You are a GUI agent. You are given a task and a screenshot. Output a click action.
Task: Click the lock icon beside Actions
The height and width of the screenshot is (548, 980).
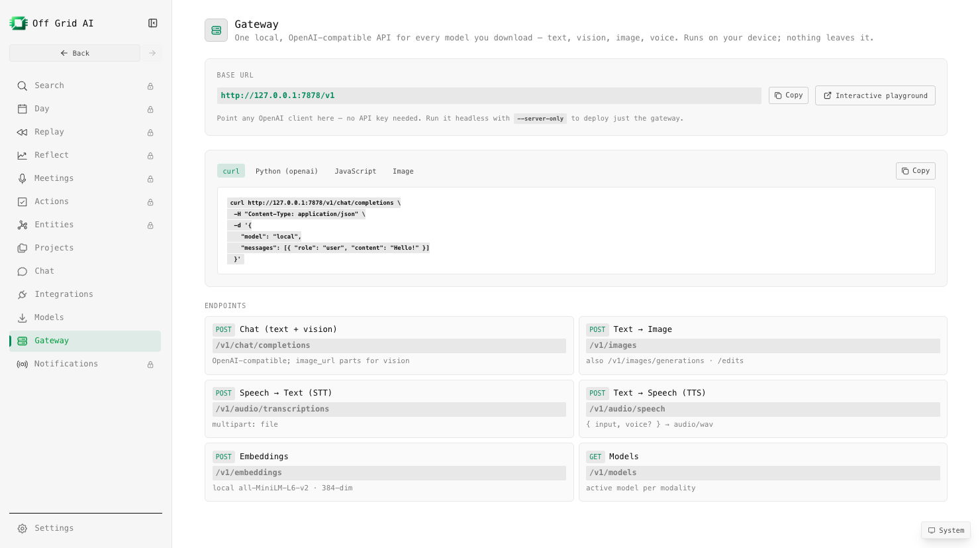point(150,202)
